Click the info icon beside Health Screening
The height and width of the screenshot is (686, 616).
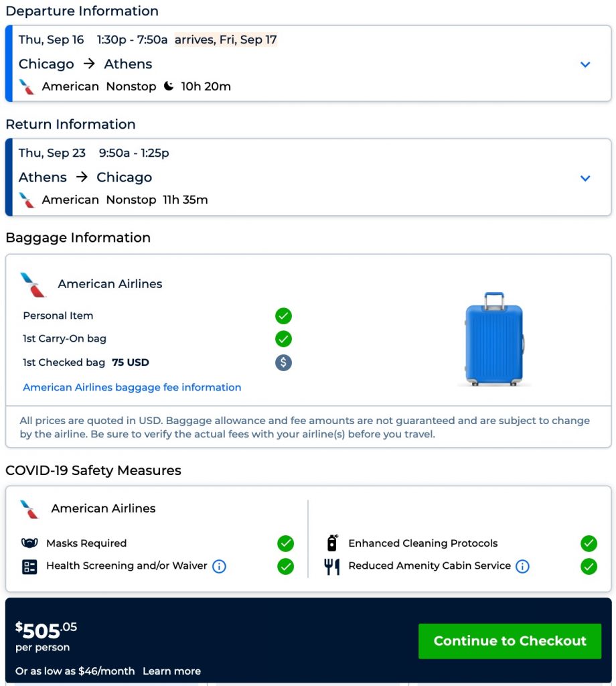(219, 566)
